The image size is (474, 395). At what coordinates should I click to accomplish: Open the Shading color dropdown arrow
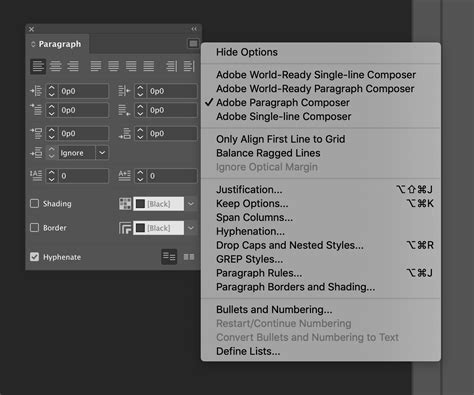191,204
